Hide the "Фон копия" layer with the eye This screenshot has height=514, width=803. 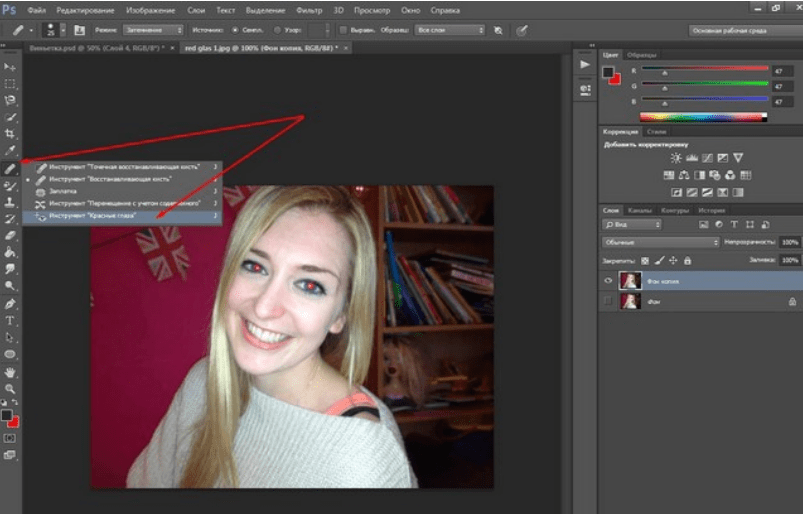coord(608,281)
